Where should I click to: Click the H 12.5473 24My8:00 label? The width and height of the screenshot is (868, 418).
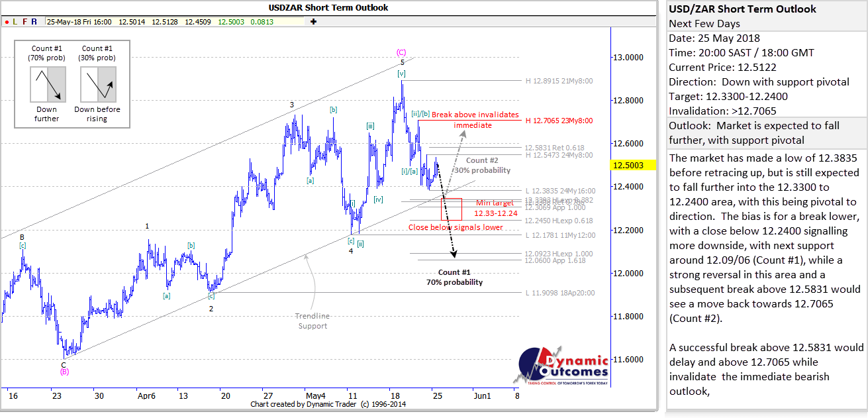pos(559,155)
